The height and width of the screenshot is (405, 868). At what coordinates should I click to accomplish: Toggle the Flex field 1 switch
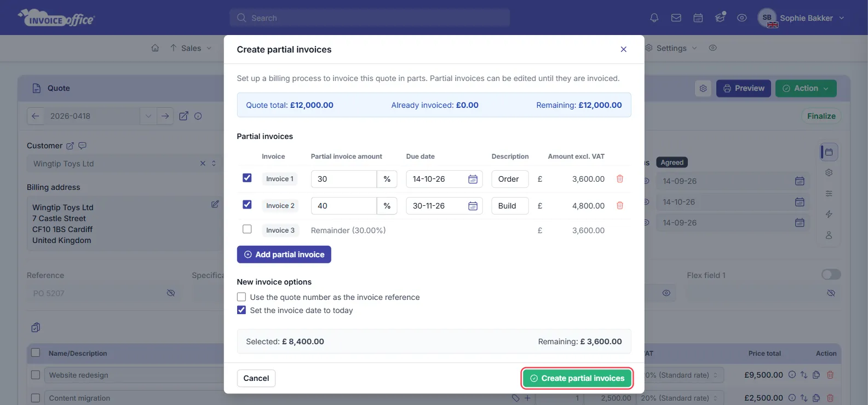coord(831,275)
